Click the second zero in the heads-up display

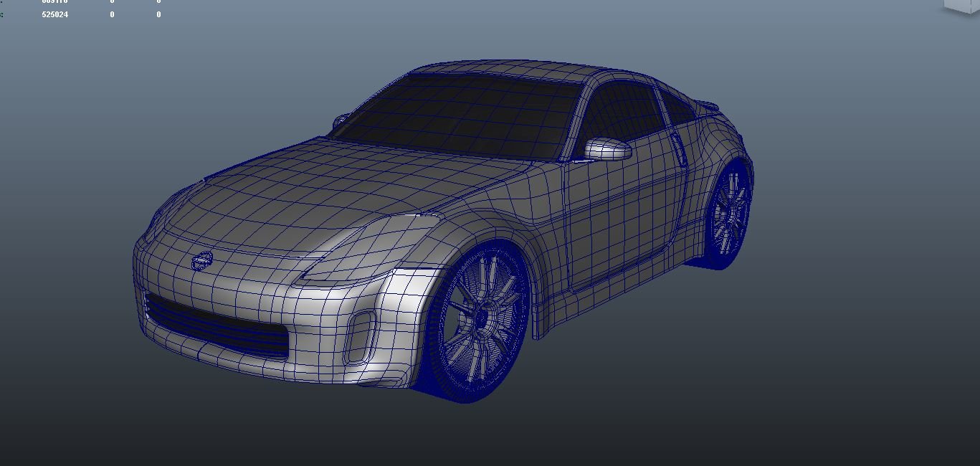coord(158,14)
